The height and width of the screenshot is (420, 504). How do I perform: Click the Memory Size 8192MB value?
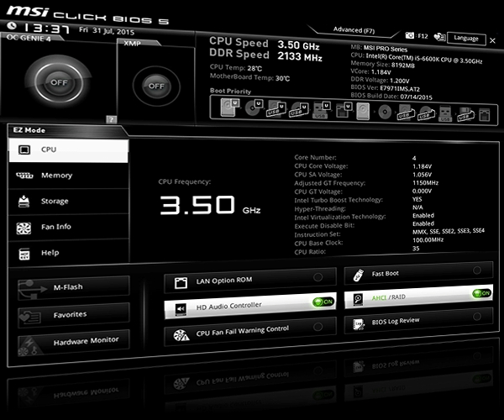[402, 66]
